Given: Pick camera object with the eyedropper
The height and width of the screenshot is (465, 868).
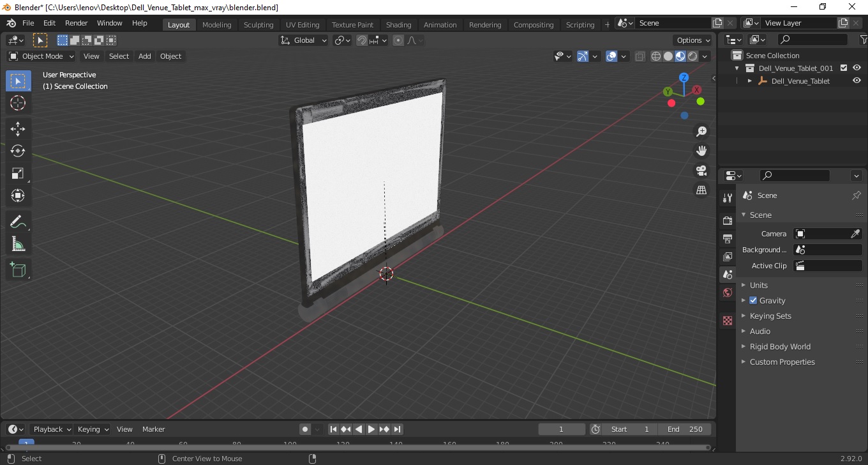Looking at the screenshot, I should point(855,234).
